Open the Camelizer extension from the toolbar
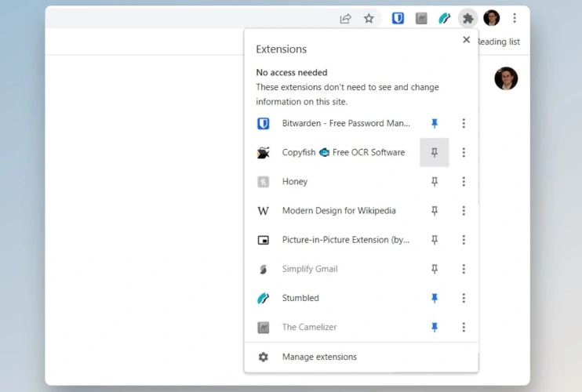 click(x=421, y=18)
